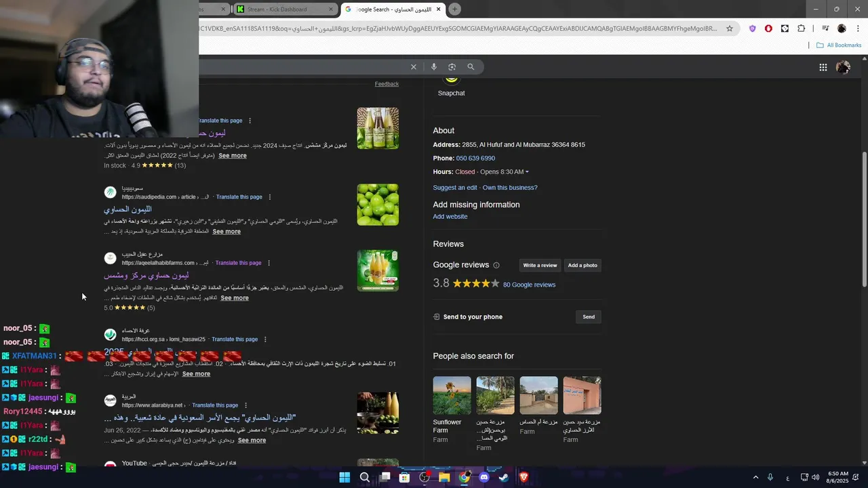Open the purple shield extension icon
The width and height of the screenshot is (868, 488).
(752, 28)
